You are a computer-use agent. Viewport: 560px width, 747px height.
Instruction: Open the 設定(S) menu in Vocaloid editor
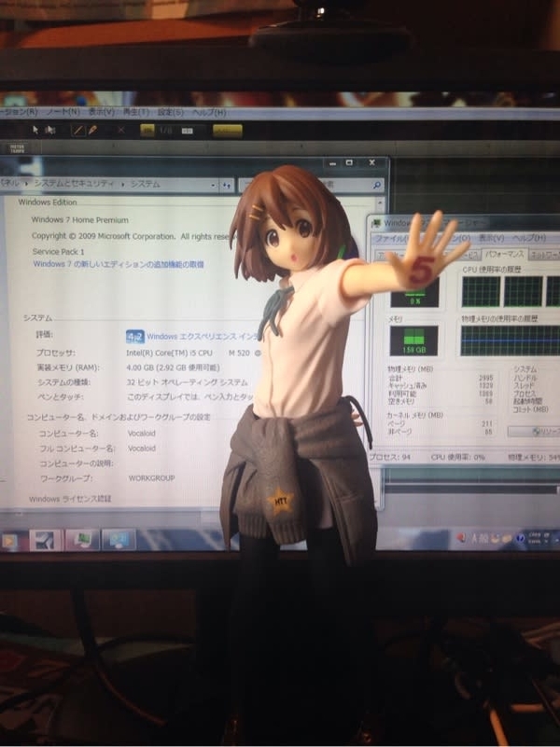tap(171, 112)
